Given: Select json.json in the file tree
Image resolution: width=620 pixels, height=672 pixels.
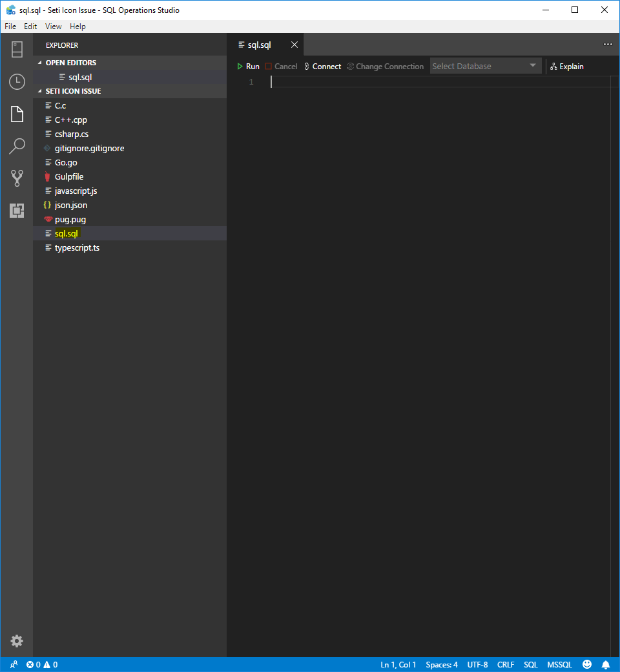Looking at the screenshot, I should click(x=70, y=205).
